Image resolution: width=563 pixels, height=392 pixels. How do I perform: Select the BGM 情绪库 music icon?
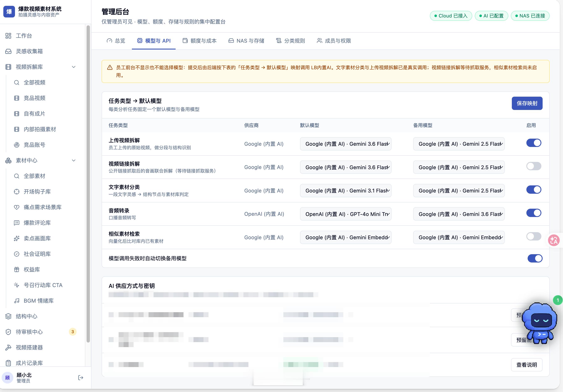pos(17,301)
